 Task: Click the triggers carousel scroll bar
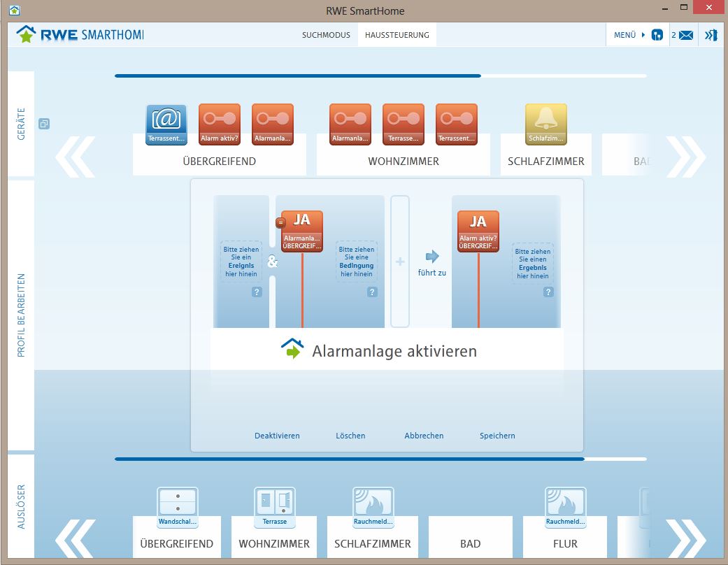point(380,459)
